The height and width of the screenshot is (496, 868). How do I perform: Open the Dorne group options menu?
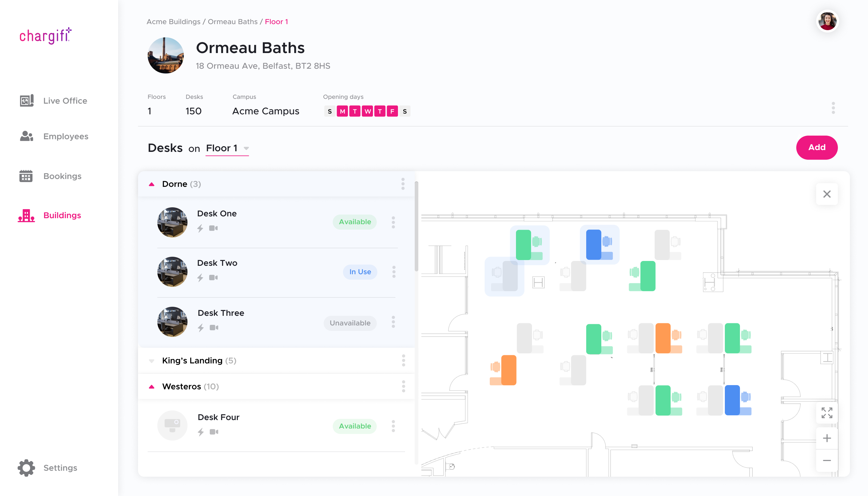pos(403,184)
